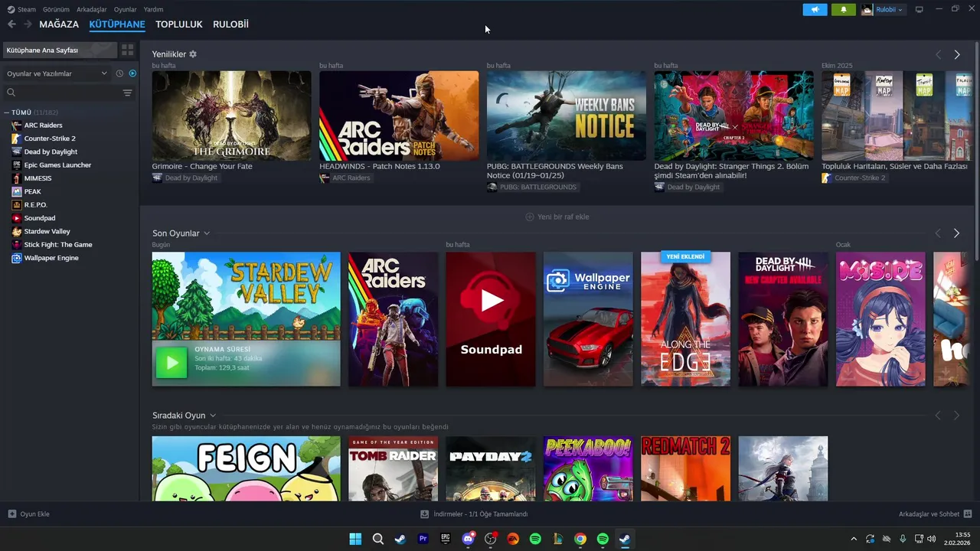Open Son Oyunlar shelf dropdown
980x551 pixels.
coord(207,233)
